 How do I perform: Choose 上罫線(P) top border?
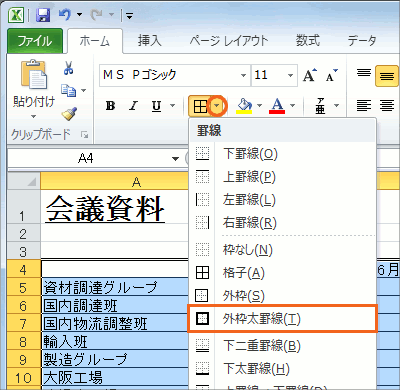click(x=283, y=177)
